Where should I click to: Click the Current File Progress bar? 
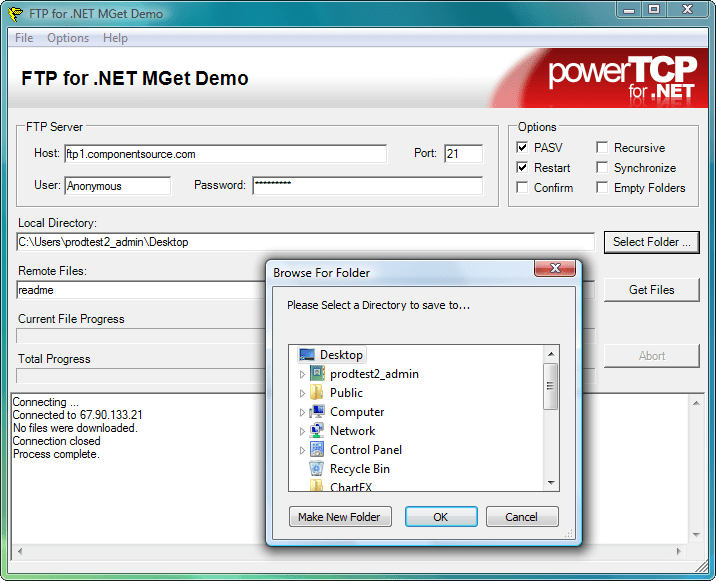coord(141,336)
